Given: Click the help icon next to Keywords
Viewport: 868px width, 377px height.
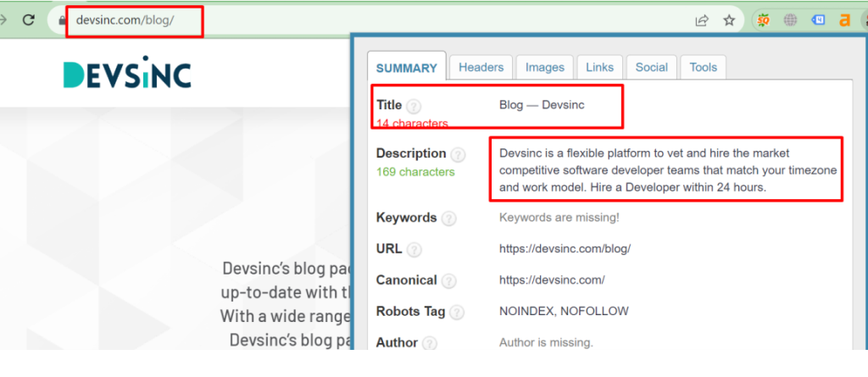Looking at the screenshot, I should click(449, 219).
